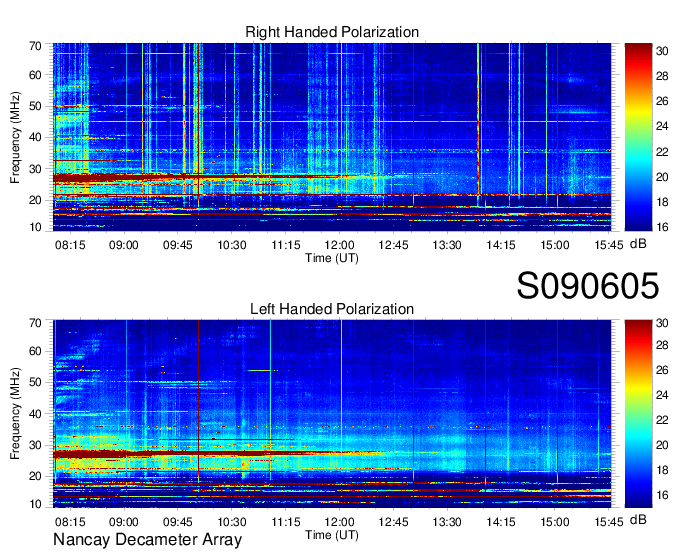Click the right-handed panel's Time (UT) axis label

[332, 258]
